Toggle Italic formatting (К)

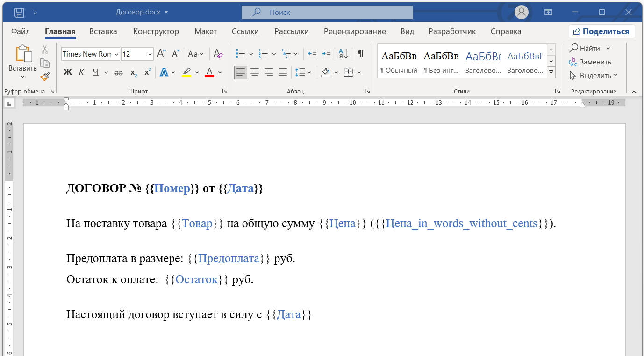(x=81, y=72)
